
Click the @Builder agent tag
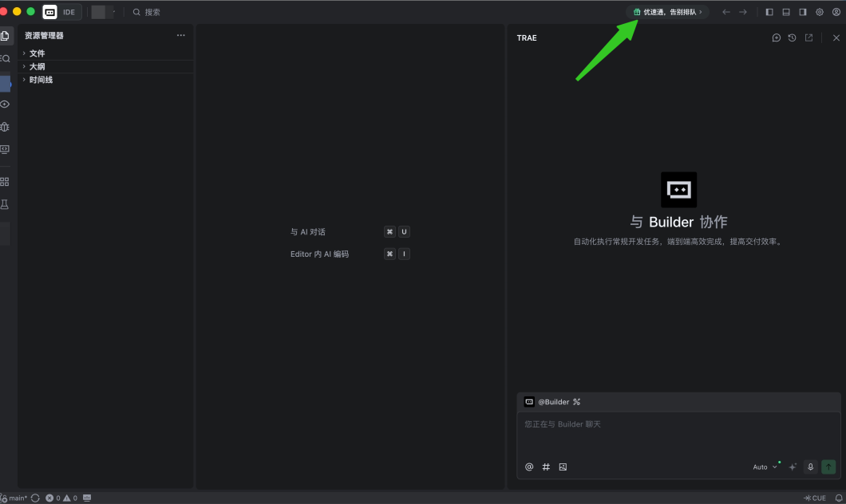click(x=554, y=402)
